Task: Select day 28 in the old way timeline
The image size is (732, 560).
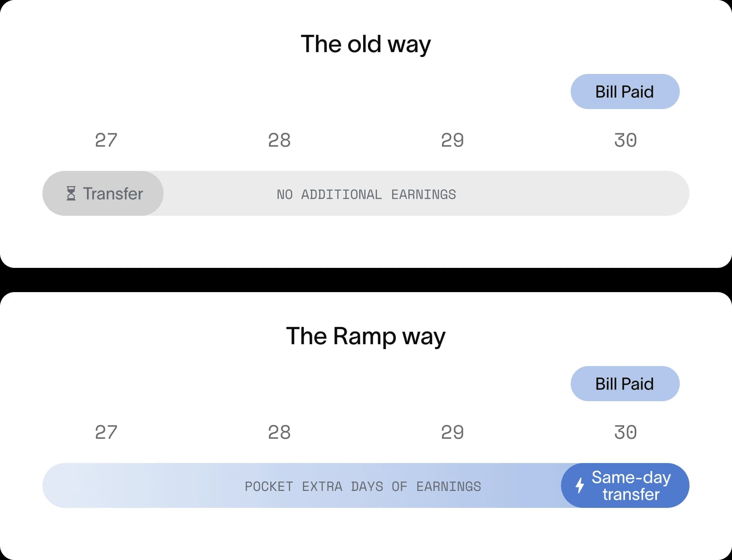Action: click(x=279, y=140)
